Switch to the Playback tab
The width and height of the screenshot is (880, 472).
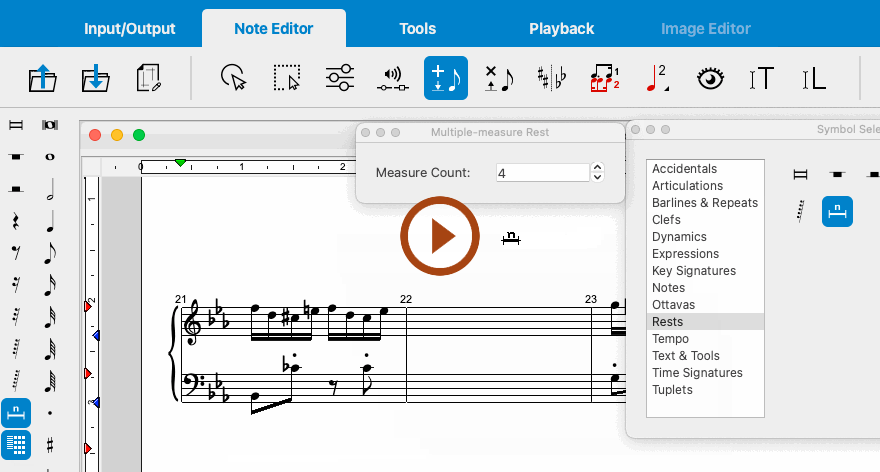(x=561, y=29)
